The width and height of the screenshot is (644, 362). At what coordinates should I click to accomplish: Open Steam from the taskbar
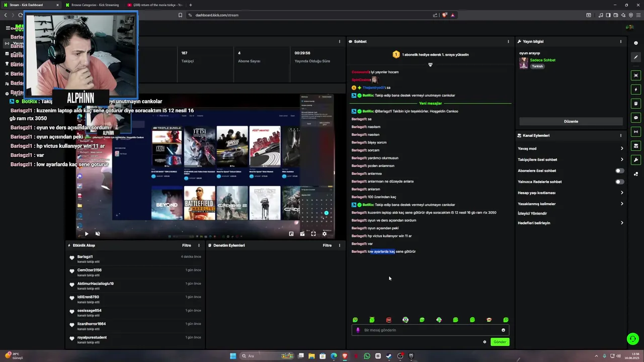point(389,356)
